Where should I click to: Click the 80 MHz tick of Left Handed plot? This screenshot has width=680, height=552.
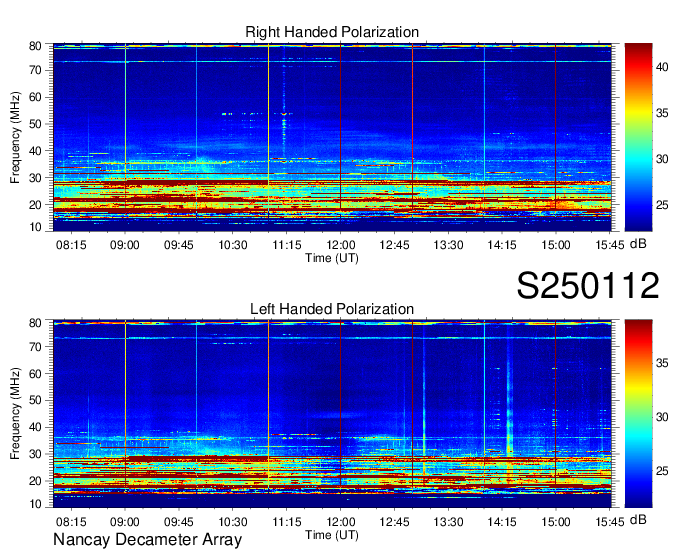pos(35,323)
